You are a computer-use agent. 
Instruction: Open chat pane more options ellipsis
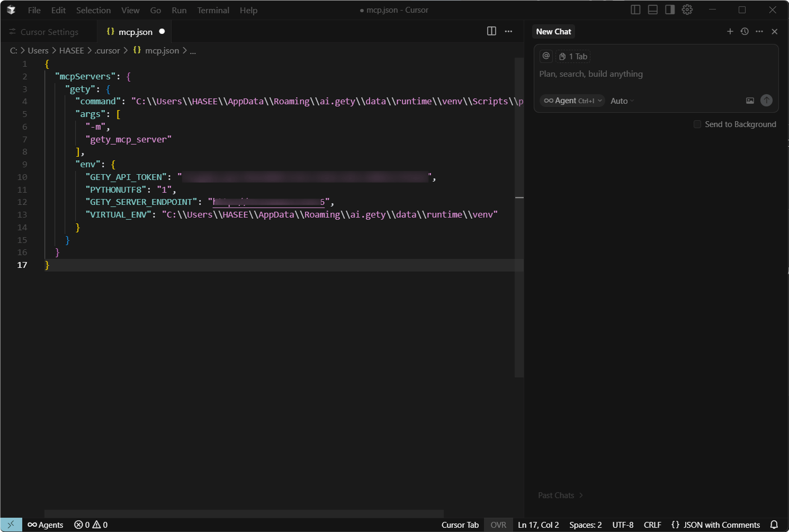[759, 31]
